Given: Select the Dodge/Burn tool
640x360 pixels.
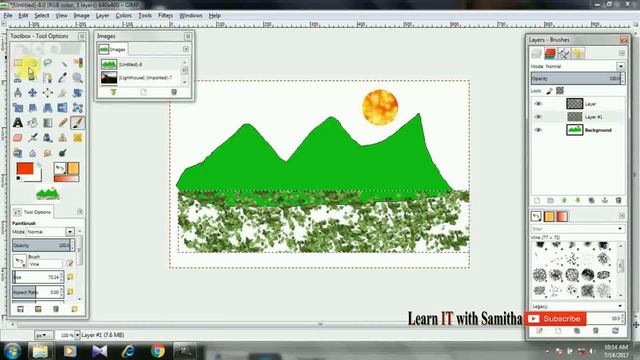Looking at the screenshot, I should pyautogui.click(x=63, y=153).
